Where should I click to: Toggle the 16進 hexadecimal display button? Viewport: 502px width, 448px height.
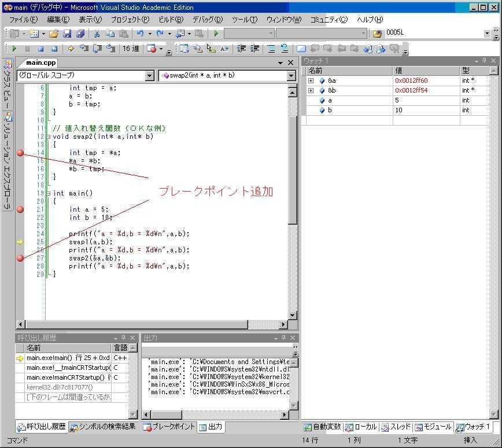[131, 49]
